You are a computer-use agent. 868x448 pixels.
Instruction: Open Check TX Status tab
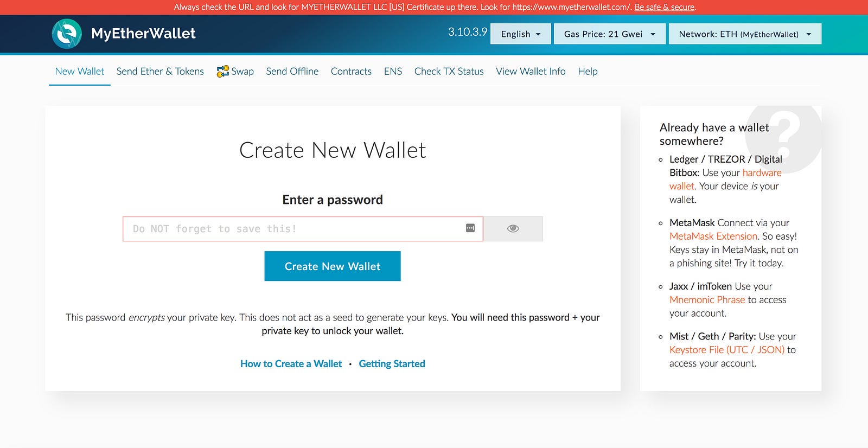pyautogui.click(x=449, y=72)
